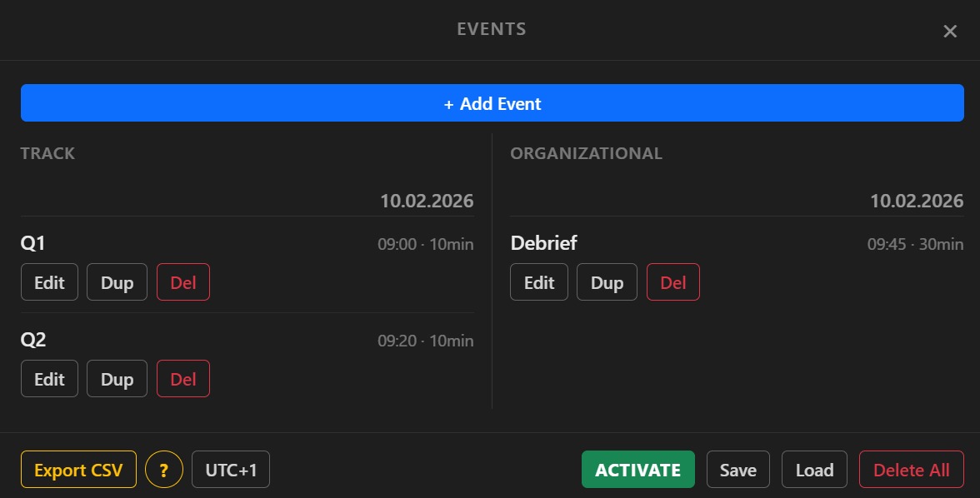The height and width of the screenshot is (498, 980).
Task: Load a saved event list
Action: [x=814, y=469]
